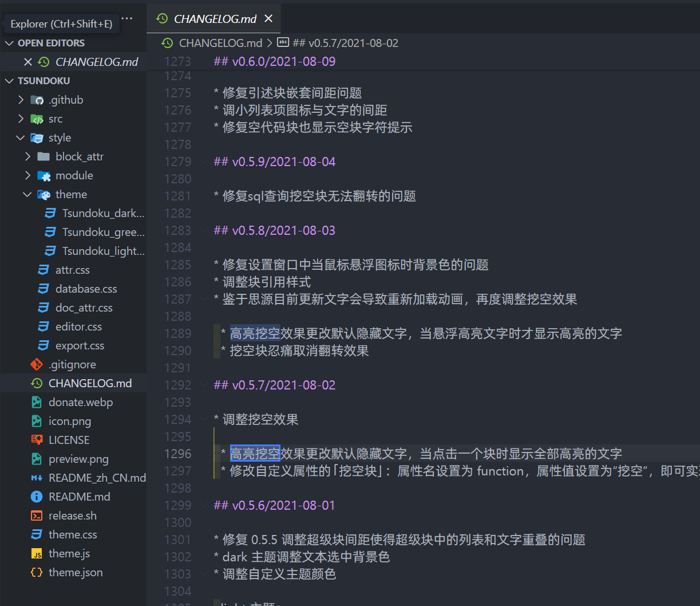Fold the v0.5.7 heading section

coord(204,385)
